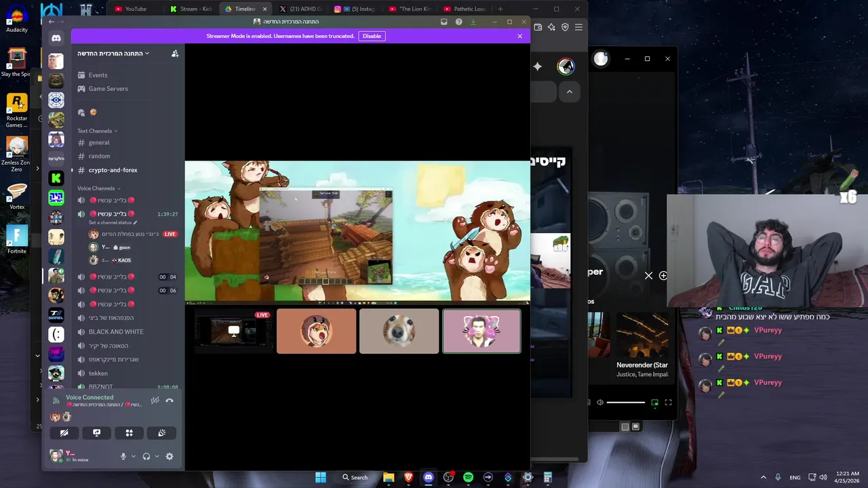Viewport: 868px width, 488px height.
Task: Open Calculator from the taskbar
Action: [x=547, y=477]
